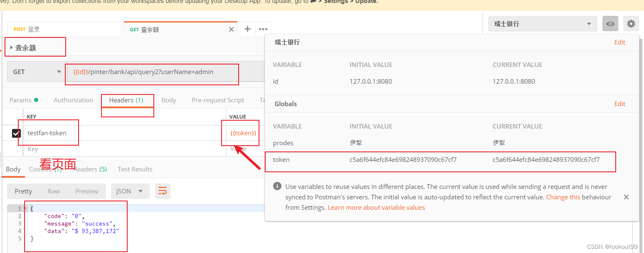The height and width of the screenshot is (253, 644).
Task: Collapse line 1 of the JSON response
Action: (25, 208)
